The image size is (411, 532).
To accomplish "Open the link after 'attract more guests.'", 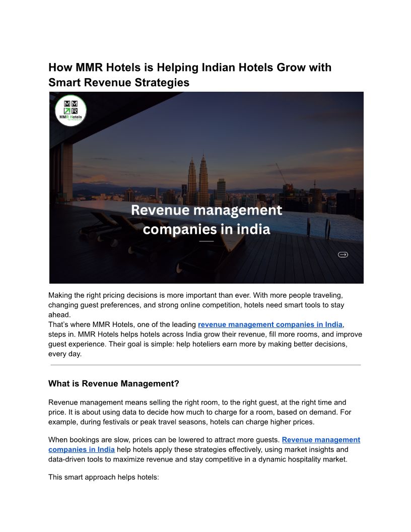I will point(321,440).
